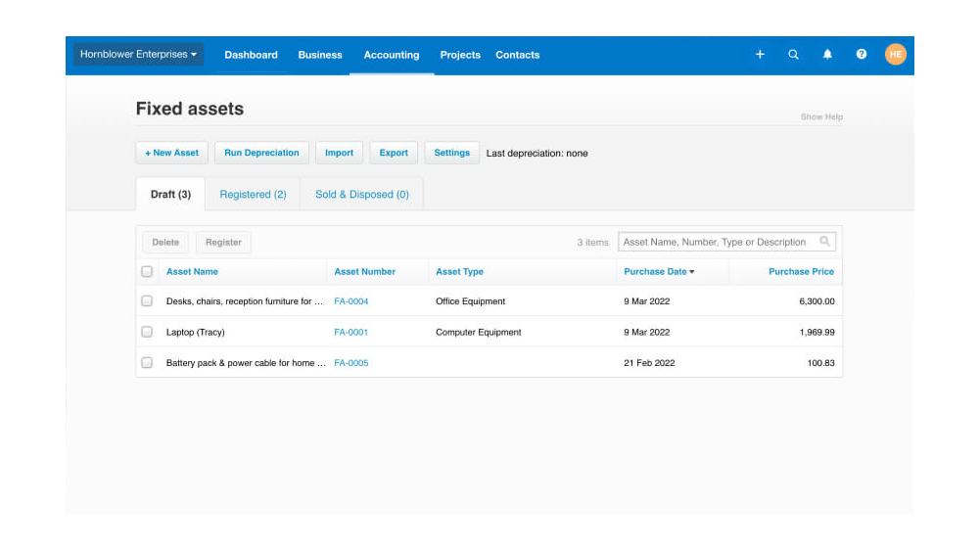Open the Accounting menu
This screenshot has width=980, height=550.
pyautogui.click(x=392, y=55)
